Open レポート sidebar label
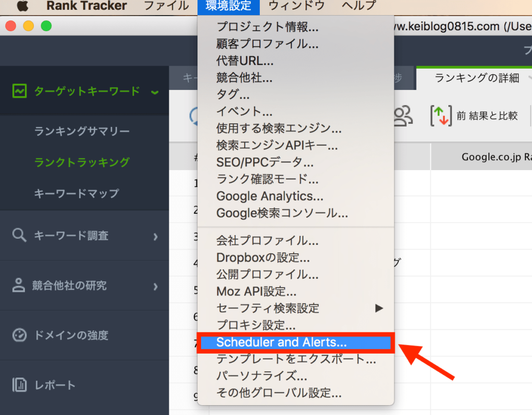Image resolution: width=532 pixels, height=415 pixels. click(x=55, y=385)
